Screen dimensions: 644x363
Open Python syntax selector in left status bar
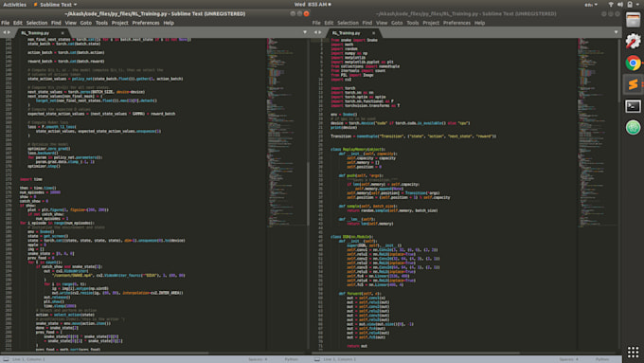(x=291, y=359)
